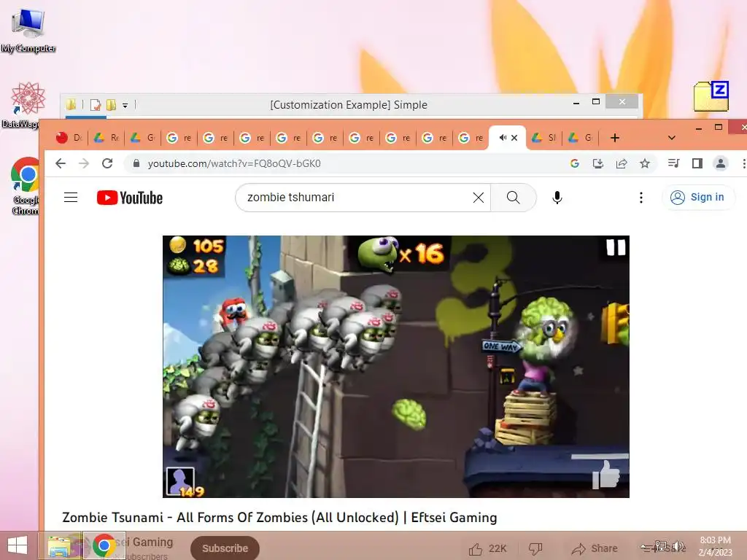Click the folder icon beside toolbar dropdown arrow
This screenshot has width=747, height=560.
[111, 104]
